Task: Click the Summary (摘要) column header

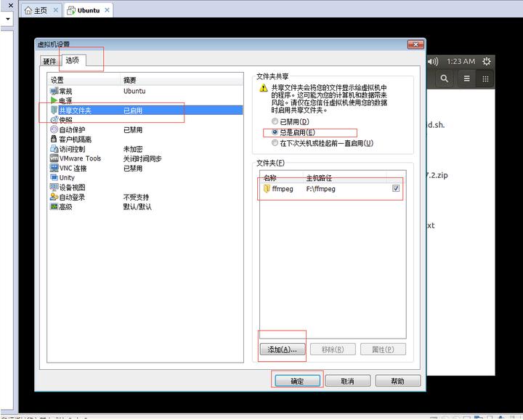Action: [182, 80]
